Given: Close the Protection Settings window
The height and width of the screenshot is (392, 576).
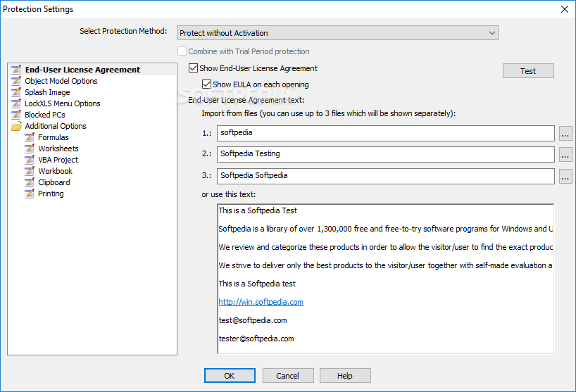Looking at the screenshot, I should tap(565, 9).
